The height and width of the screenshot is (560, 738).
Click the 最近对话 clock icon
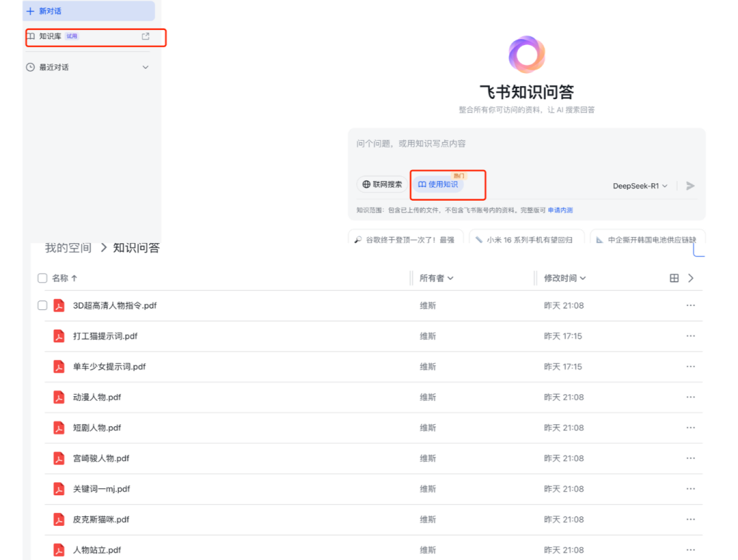tap(30, 67)
